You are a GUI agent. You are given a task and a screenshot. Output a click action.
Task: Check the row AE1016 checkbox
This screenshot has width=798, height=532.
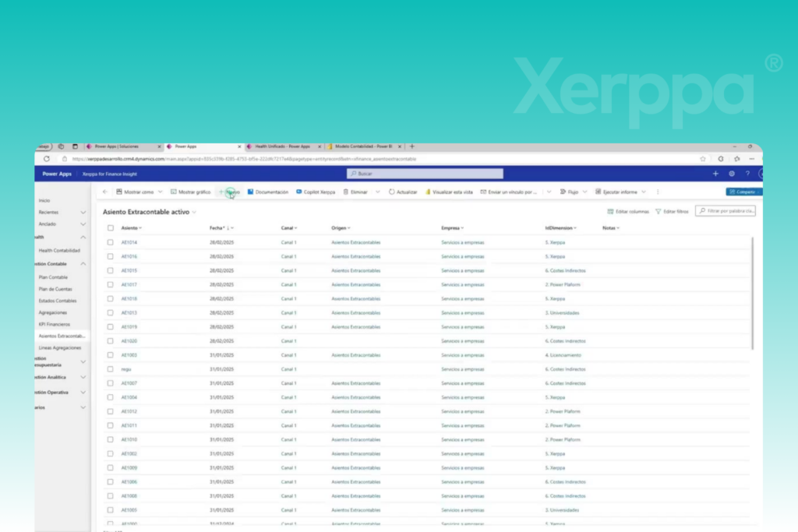[x=111, y=256]
